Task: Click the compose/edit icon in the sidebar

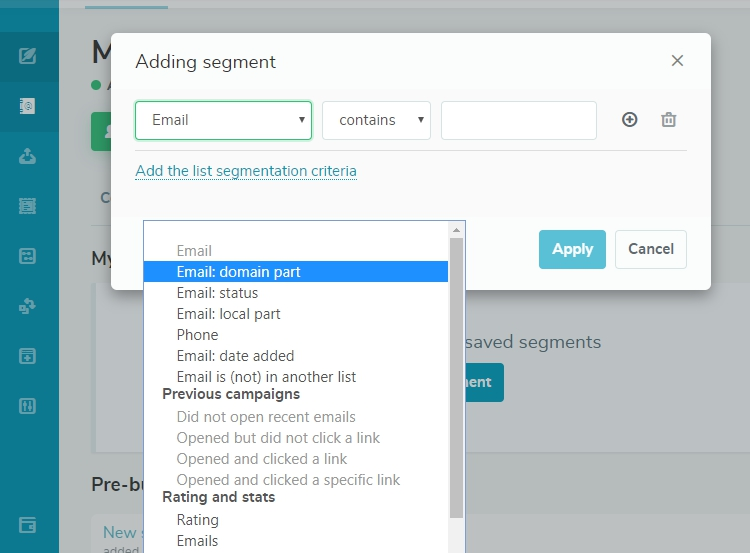Action: click(x=28, y=55)
